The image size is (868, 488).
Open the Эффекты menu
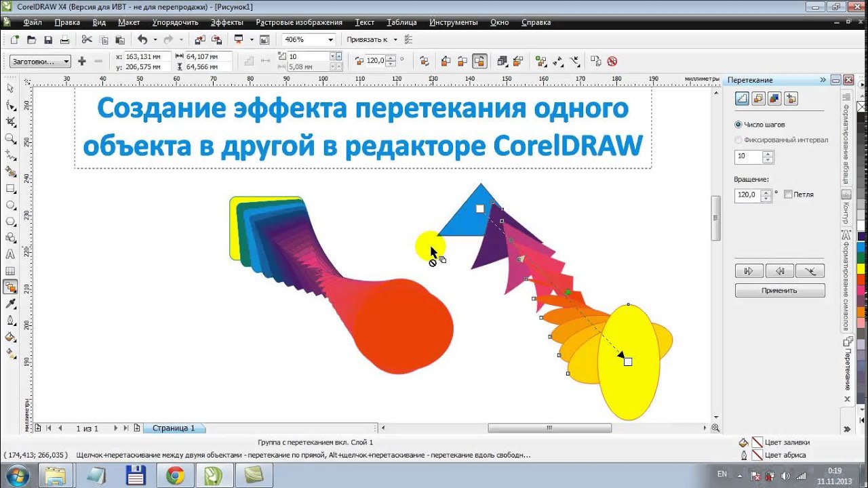pyautogui.click(x=226, y=22)
